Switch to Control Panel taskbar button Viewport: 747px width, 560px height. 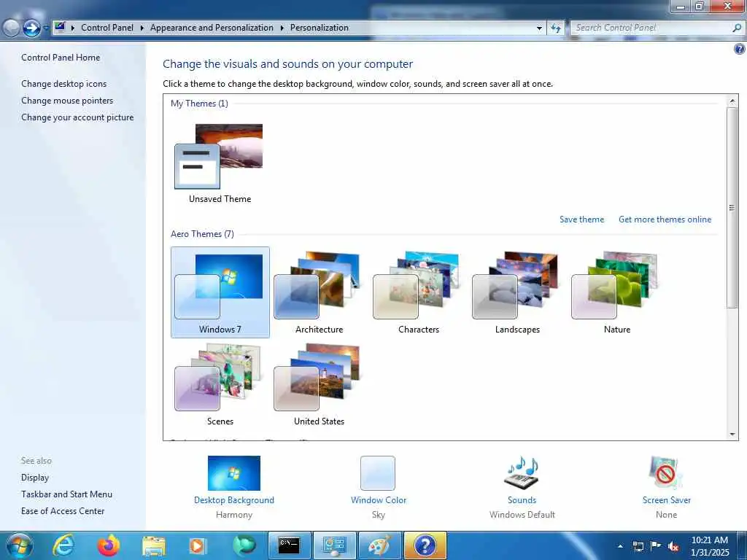coord(334,545)
